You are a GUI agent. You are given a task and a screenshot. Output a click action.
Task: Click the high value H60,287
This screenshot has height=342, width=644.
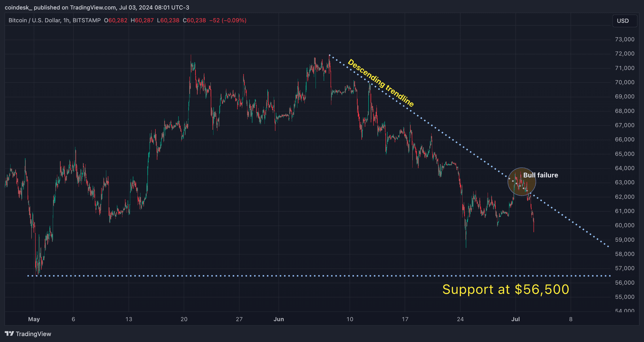pyautogui.click(x=142, y=20)
